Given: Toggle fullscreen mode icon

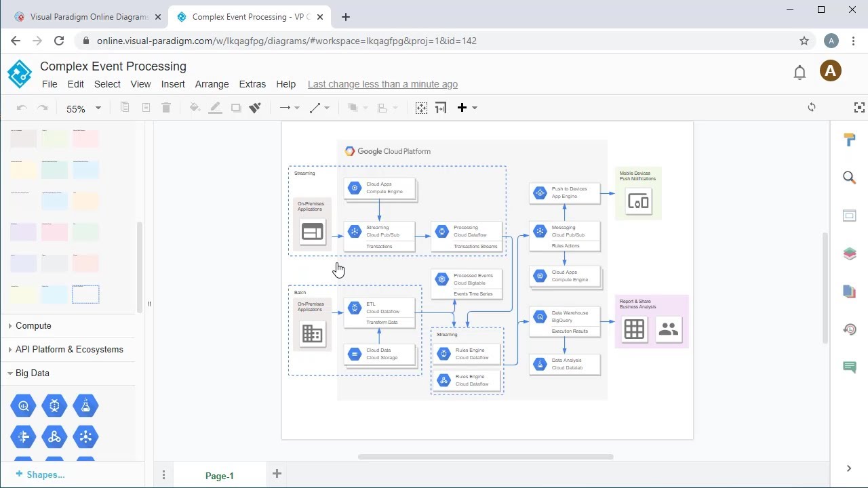Looking at the screenshot, I should click(859, 107).
